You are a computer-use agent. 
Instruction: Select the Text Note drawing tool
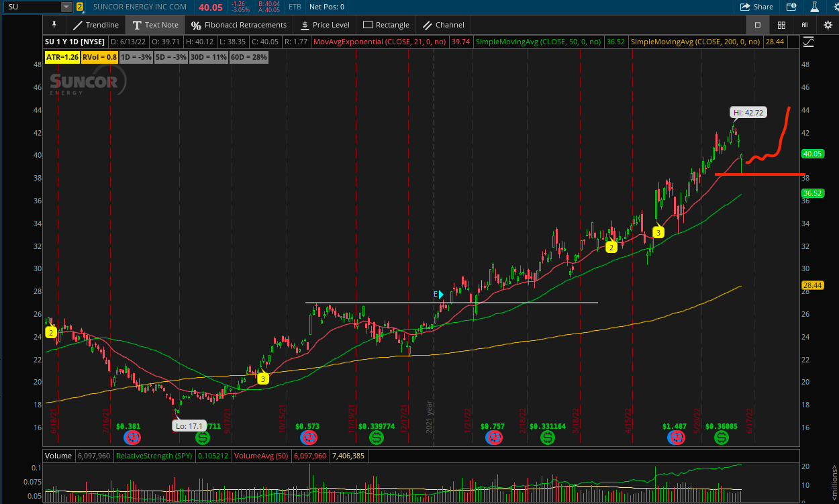pos(156,25)
